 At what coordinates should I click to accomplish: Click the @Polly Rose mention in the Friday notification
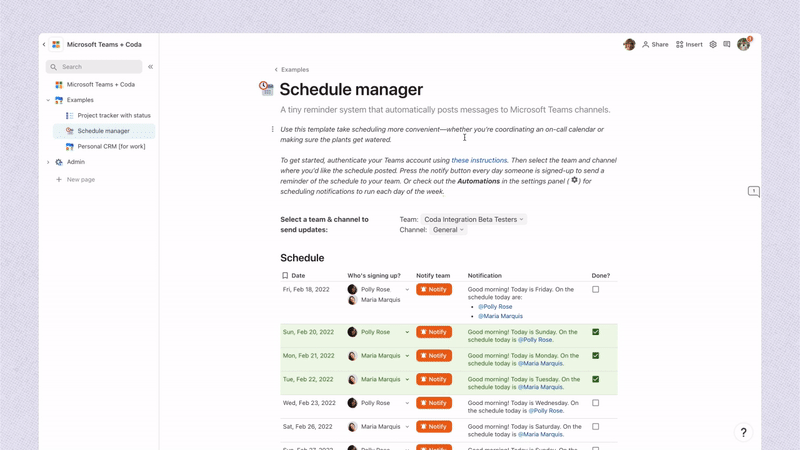pyautogui.click(x=495, y=307)
